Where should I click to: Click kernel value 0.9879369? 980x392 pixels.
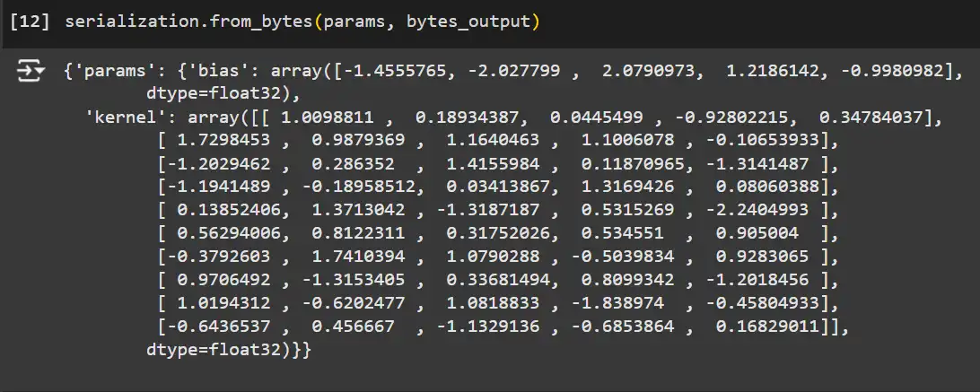[x=359, y=141]
